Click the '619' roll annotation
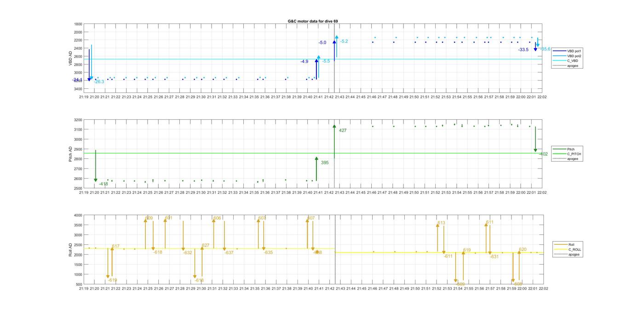 [x=467, y=250]
